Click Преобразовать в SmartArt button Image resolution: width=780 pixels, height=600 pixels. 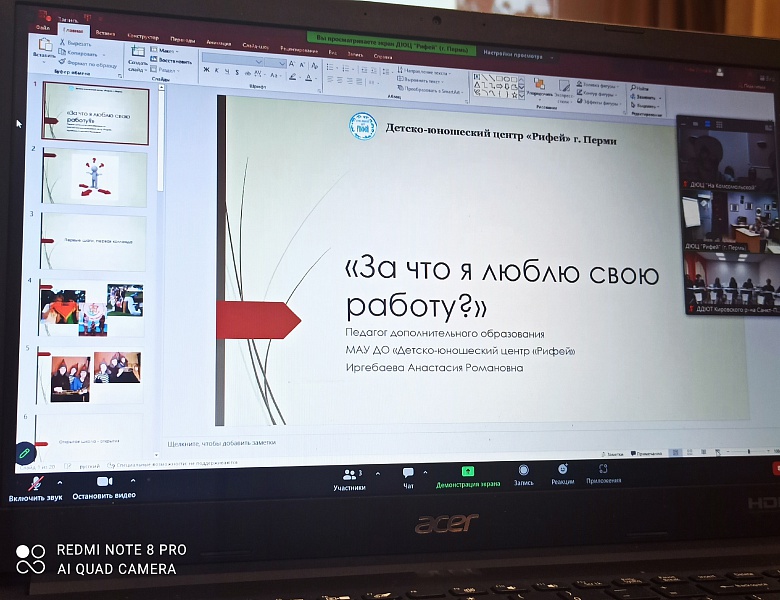(x=430, y=90)
